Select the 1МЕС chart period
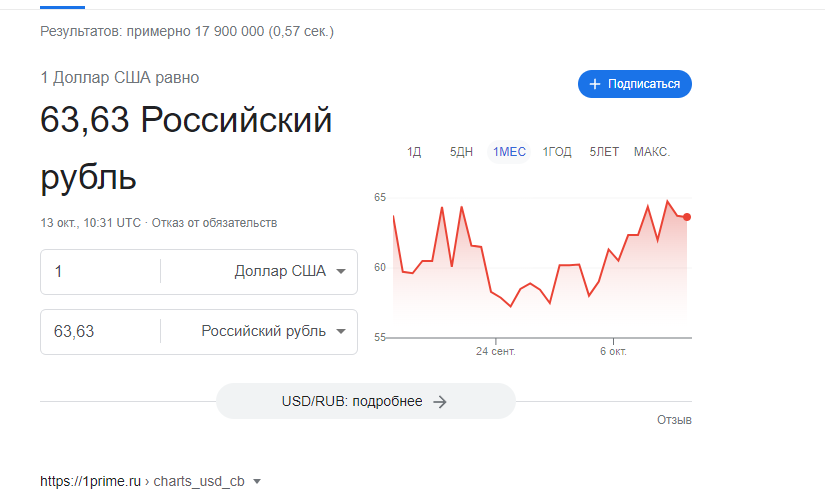Screen dimensions: 825x495 508,152
